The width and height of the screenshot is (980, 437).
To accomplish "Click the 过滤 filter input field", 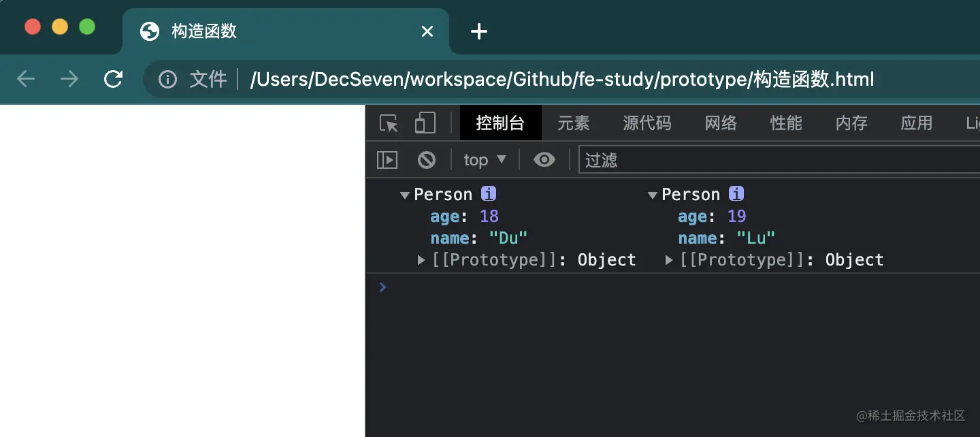I will pyautogui.click(x=779, y=160).
